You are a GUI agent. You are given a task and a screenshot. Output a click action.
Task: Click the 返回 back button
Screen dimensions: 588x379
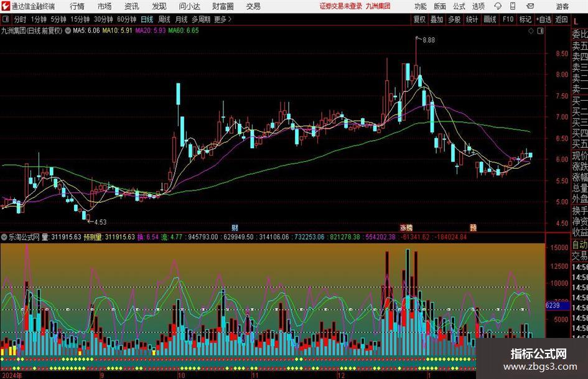tap(561, 19)
